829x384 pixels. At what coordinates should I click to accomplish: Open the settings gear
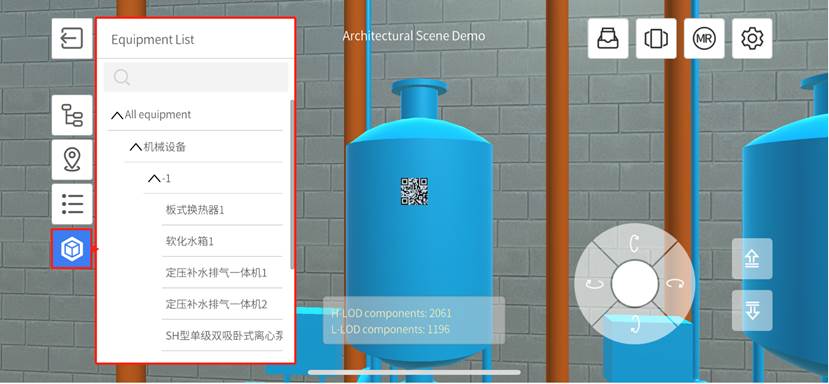point(752,39)
